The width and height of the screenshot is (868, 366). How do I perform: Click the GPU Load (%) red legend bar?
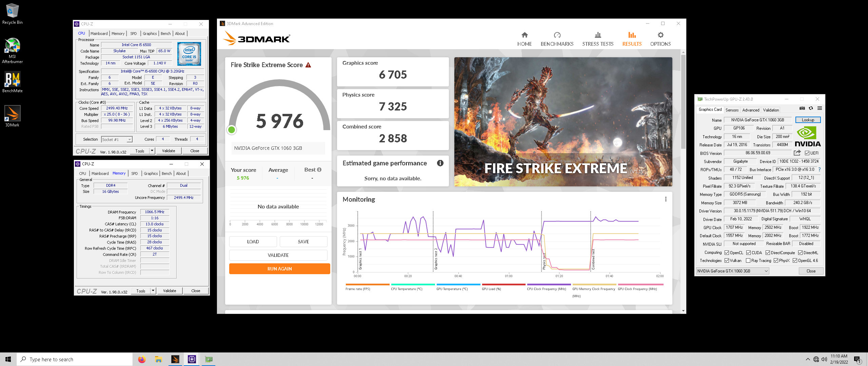[x=504, y=284]
